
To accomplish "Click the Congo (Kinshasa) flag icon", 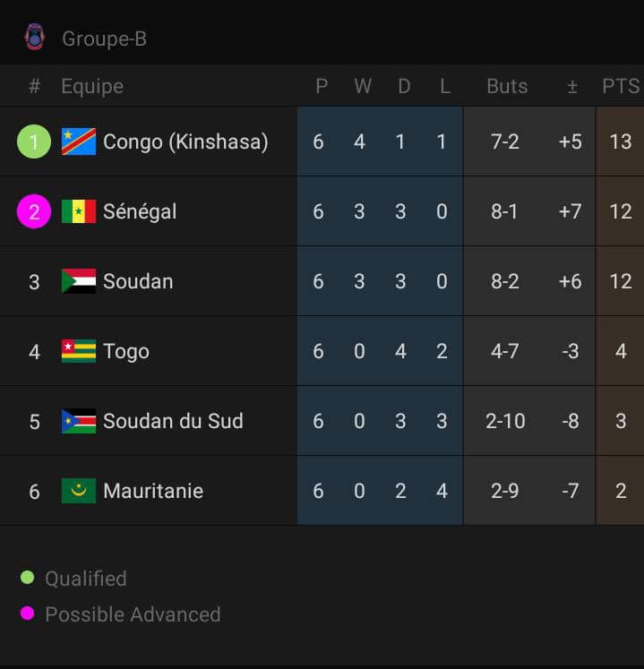I will 79,142.
